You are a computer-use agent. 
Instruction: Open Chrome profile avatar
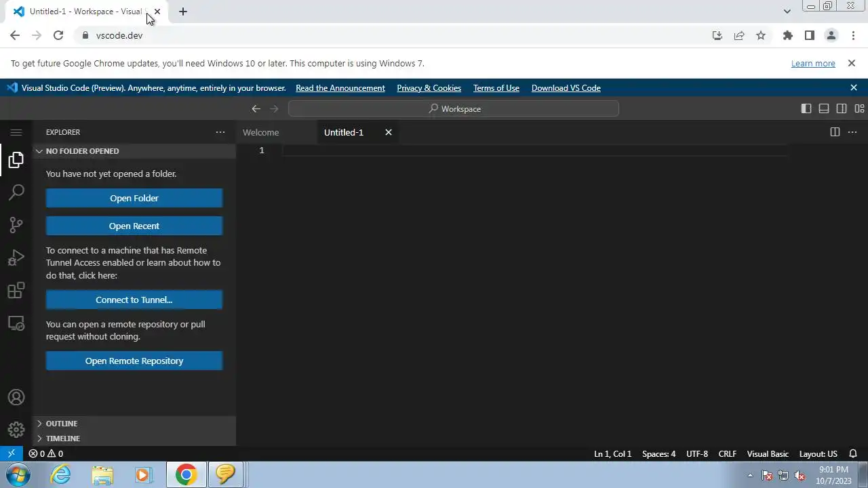831,35
